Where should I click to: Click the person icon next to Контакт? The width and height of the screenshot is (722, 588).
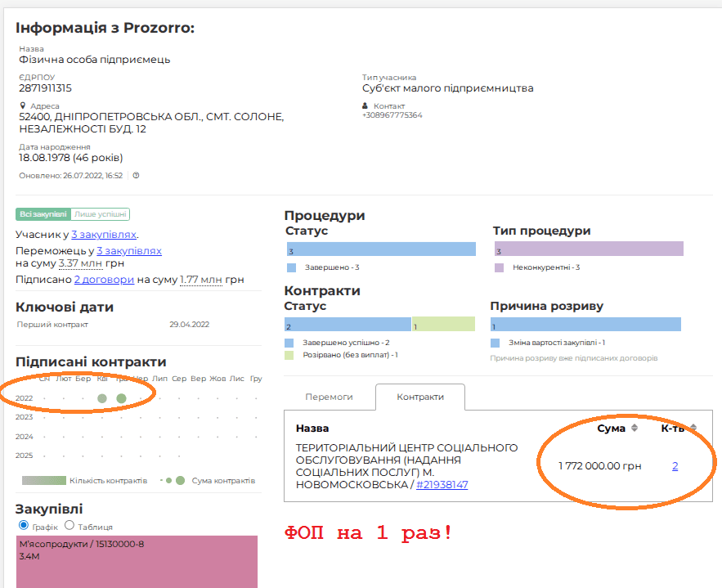365,106
